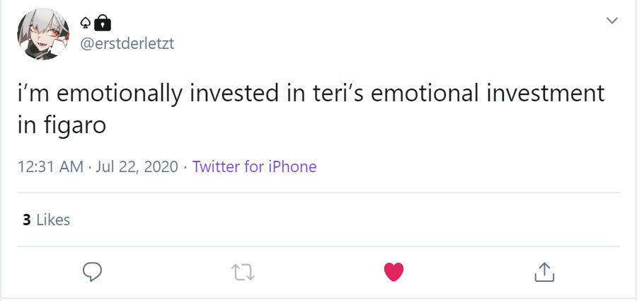
Task: Click the Jul 22, 2020 date
Action: tap(136, 167)
